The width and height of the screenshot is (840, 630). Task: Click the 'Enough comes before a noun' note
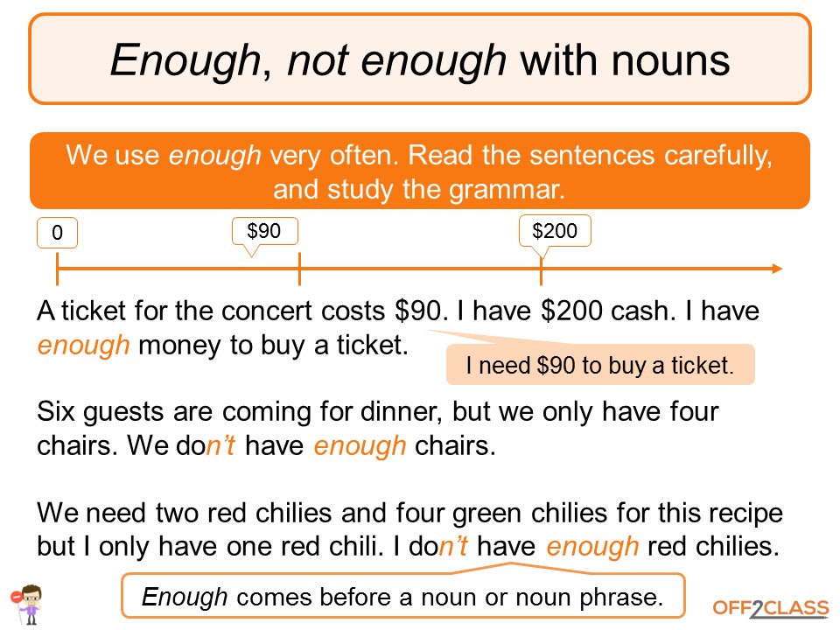point(402,597)
